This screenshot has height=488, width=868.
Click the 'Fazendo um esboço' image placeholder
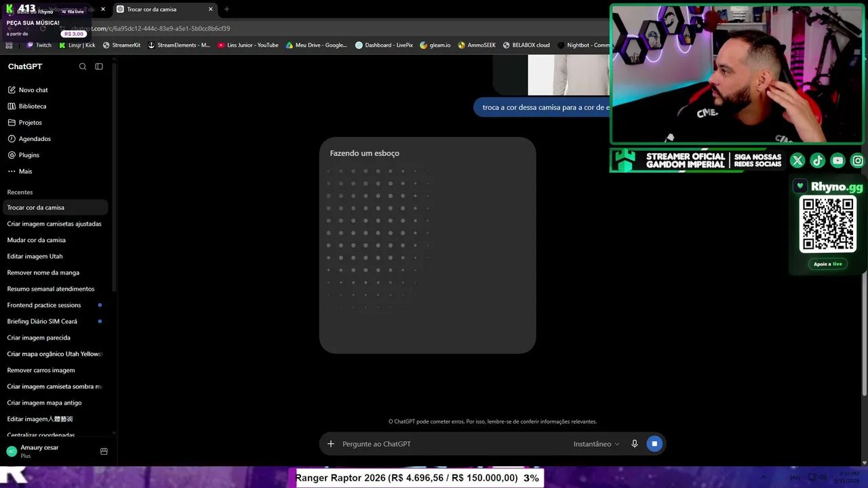click(428, 245)
